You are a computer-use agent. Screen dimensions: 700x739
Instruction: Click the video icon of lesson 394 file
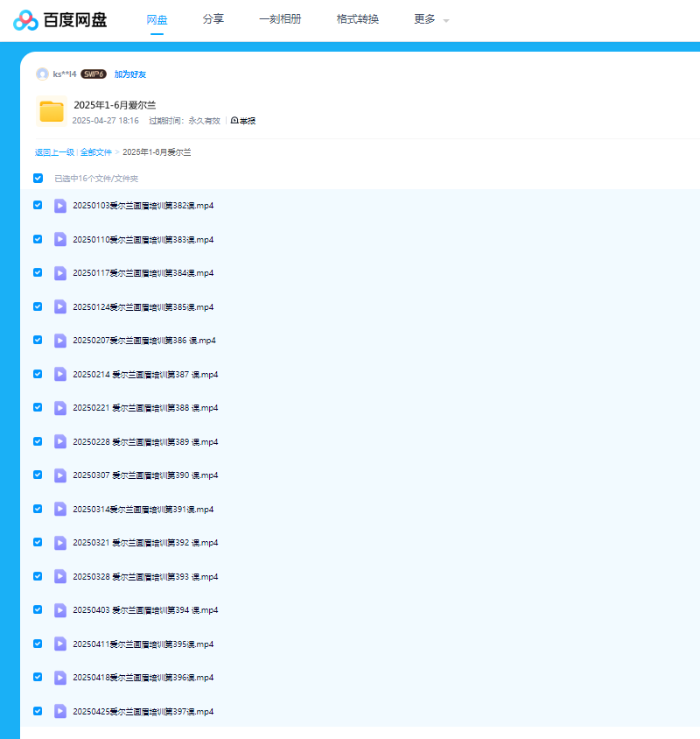(60, 610)
